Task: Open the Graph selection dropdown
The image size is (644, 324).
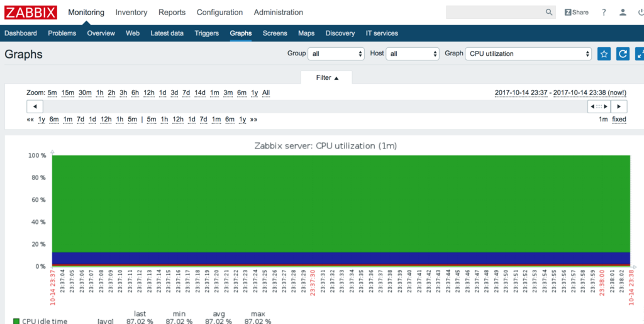Action: (528, 54)
